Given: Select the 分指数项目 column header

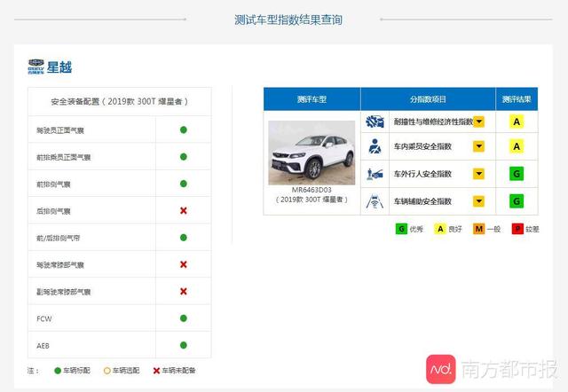Looking at the screenshot, I should (428, 99).
